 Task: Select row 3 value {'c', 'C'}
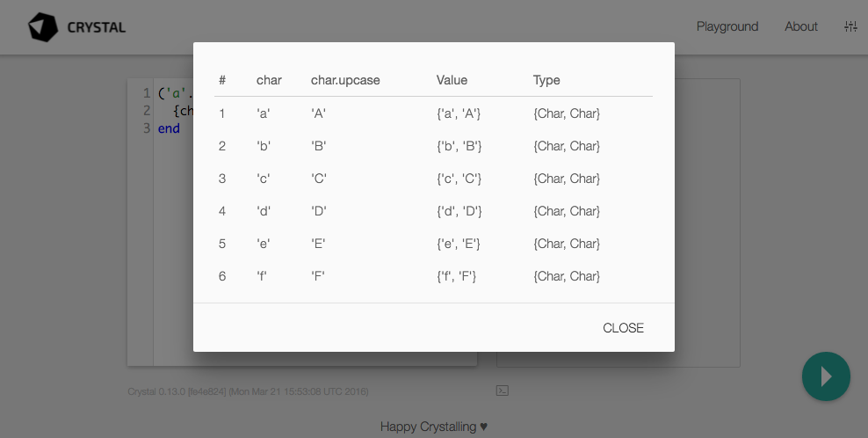[459, 179]
